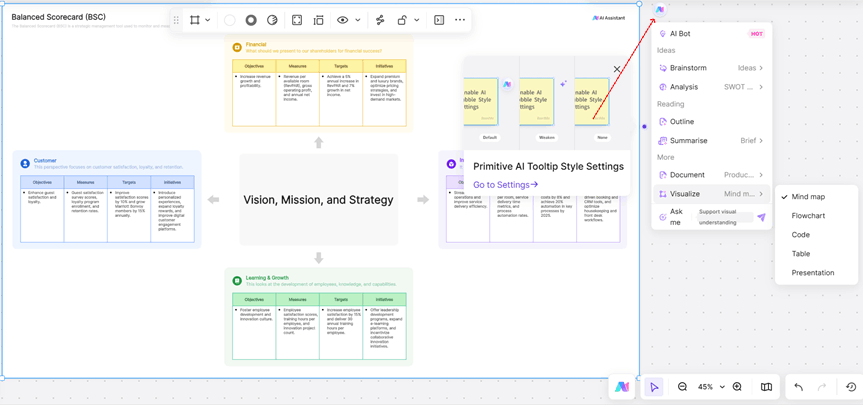
Task: Select the cursor pointer tool
Action: [x=654, y=387]
